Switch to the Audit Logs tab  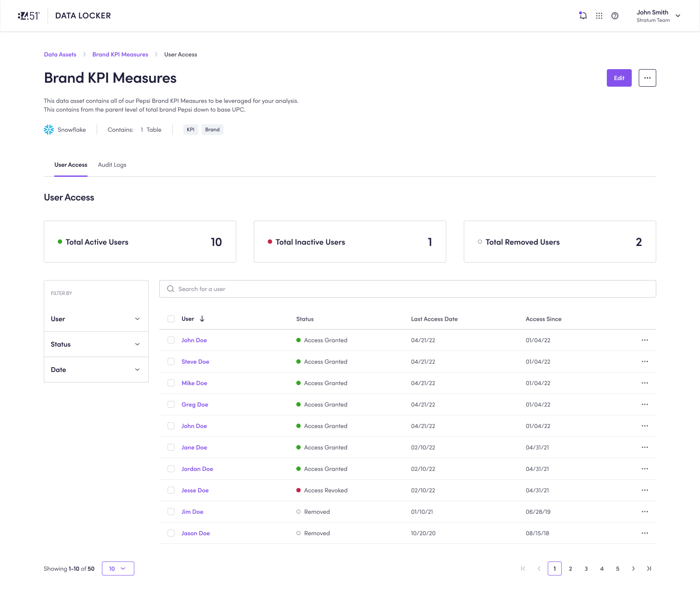tap(112, 165)
